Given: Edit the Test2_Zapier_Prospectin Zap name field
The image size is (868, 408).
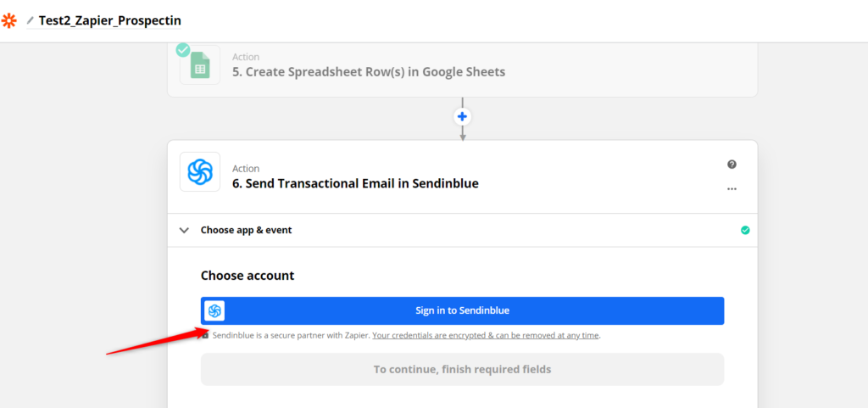Looking at the screenshot, I should tap(109, 21).
